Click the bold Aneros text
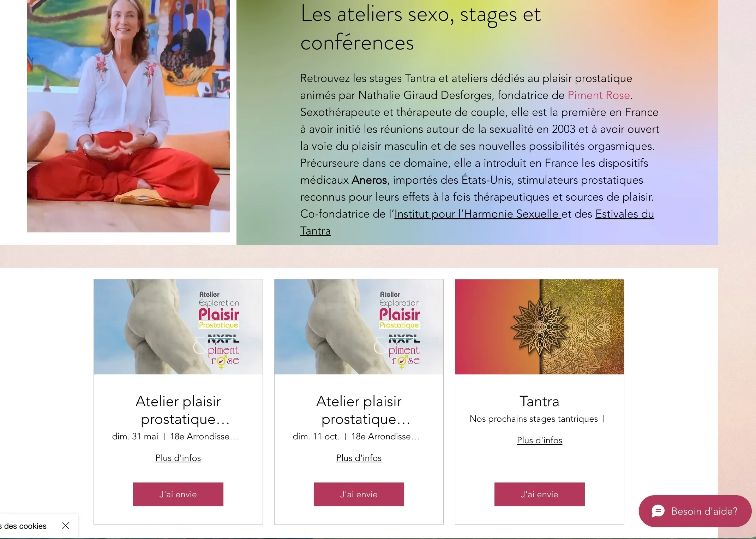 click(369, 180)
